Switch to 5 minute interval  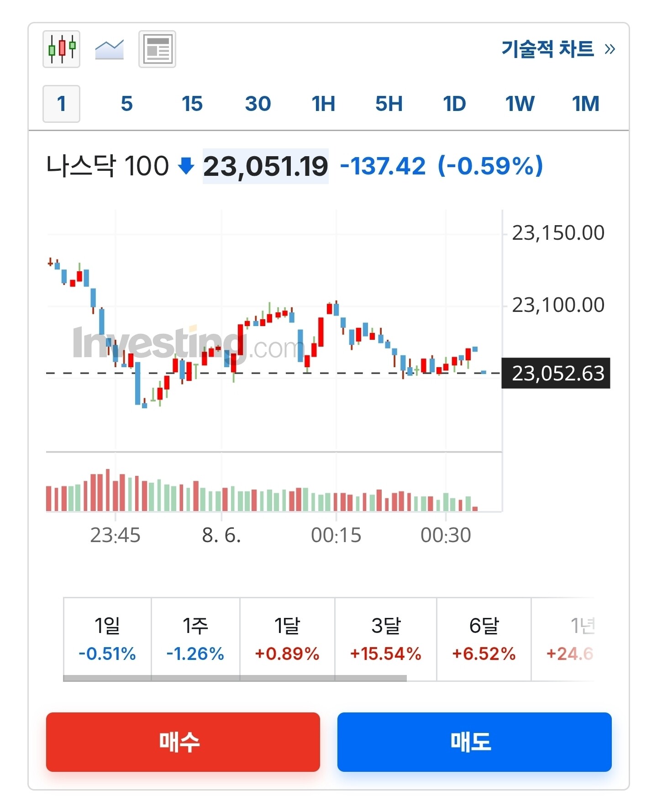126,104
